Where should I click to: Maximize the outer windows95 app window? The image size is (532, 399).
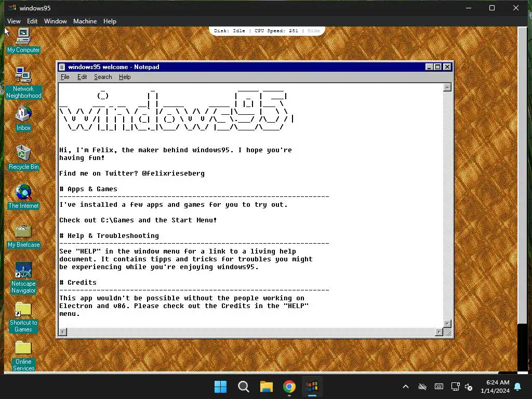pos(492,8)
